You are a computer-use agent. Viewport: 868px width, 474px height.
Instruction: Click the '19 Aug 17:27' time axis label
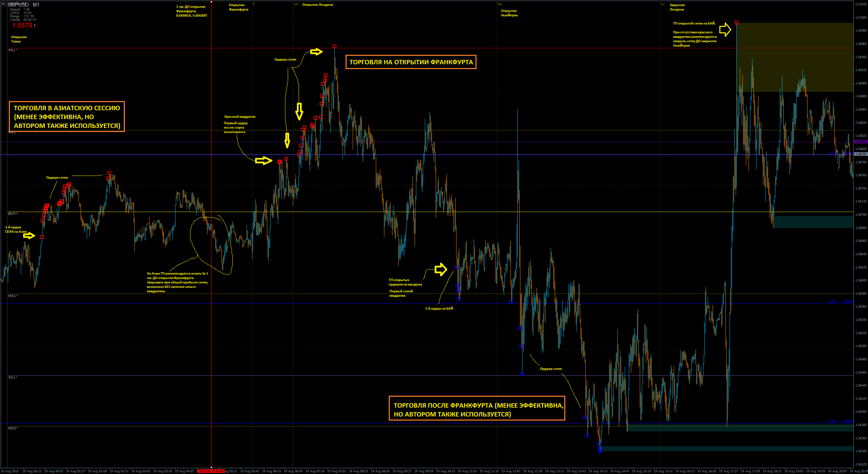pyautogui.click(x=729, y=471)
